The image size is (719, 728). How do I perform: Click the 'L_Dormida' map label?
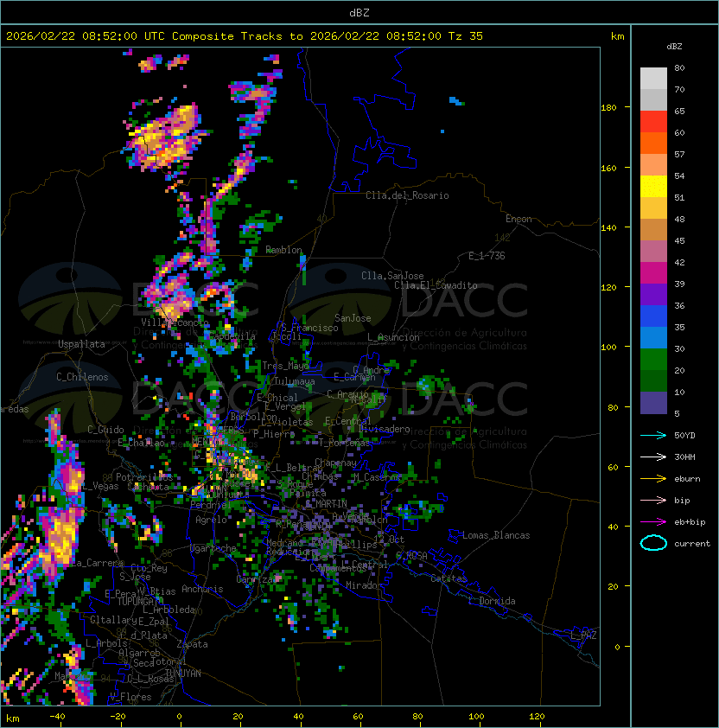(x=492, y=601)
